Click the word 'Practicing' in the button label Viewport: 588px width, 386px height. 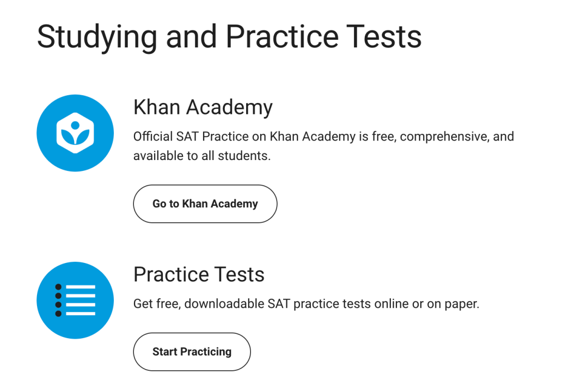coord(206,352)
